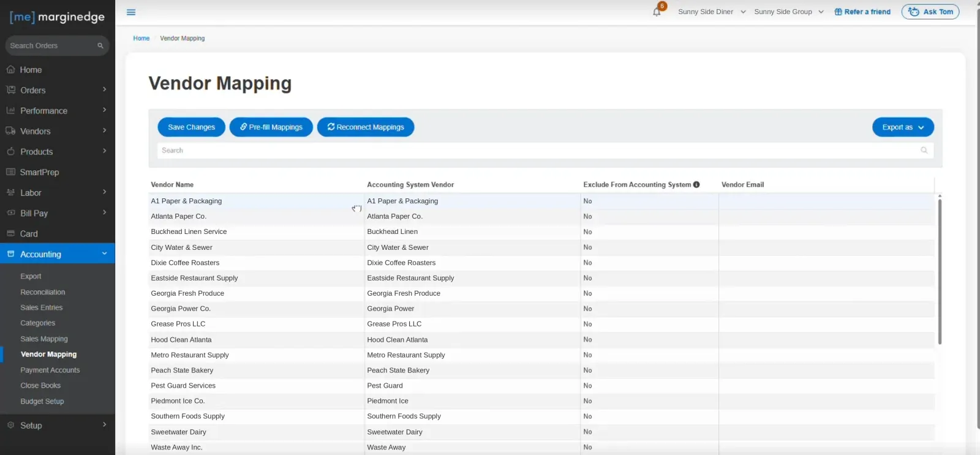Open the Ask Tom assistant
The image size is (980, 455).
930,12
